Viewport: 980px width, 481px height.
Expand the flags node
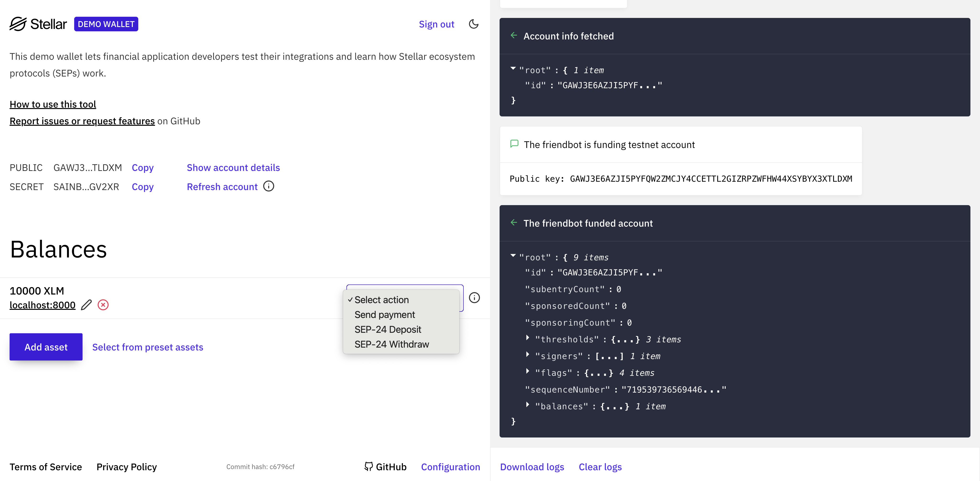click(528, 371)
